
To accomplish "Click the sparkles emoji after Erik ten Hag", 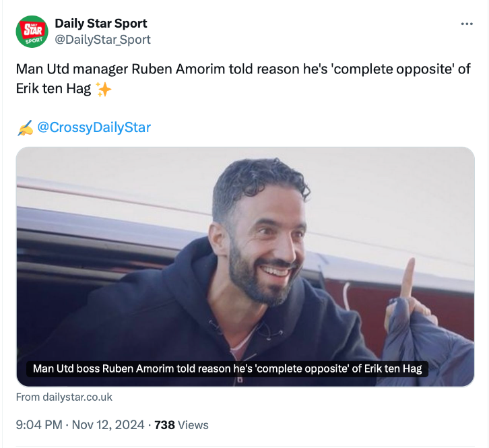I will tap(104, 89).
